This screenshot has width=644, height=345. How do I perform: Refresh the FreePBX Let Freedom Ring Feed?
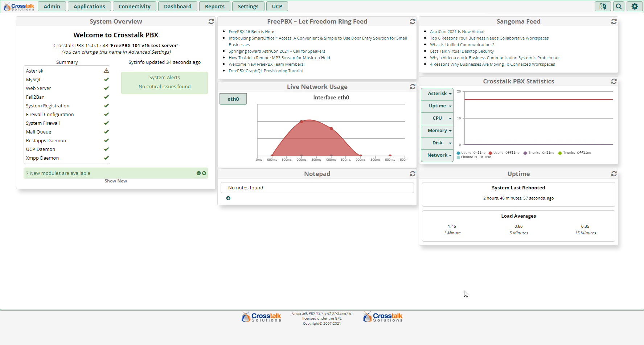(x=413, y=21)
